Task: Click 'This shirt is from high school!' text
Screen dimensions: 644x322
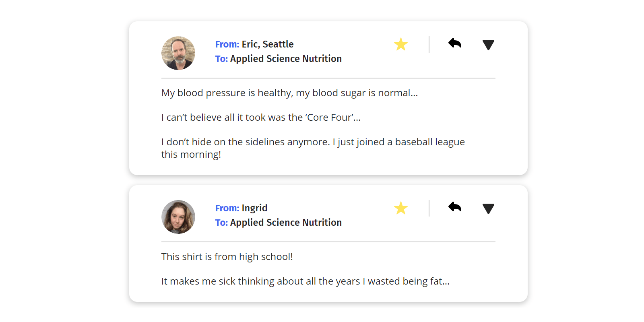Action: coord(227,257)
